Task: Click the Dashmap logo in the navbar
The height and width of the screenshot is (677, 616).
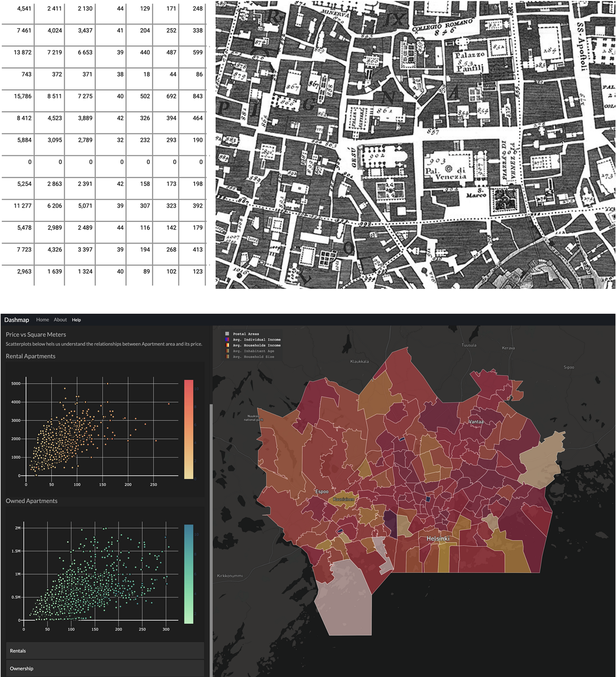Action: [x=18, y=320]
